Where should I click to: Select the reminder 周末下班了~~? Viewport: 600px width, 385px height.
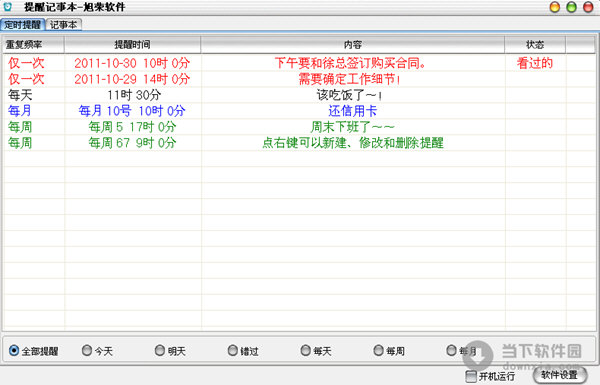pyautogui.click(x=352, y=127)
